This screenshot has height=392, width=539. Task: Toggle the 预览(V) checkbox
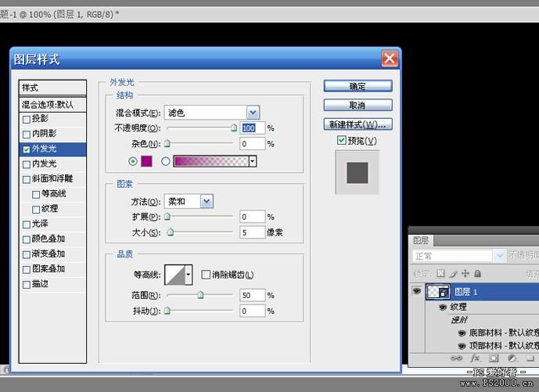pos(341,140)
